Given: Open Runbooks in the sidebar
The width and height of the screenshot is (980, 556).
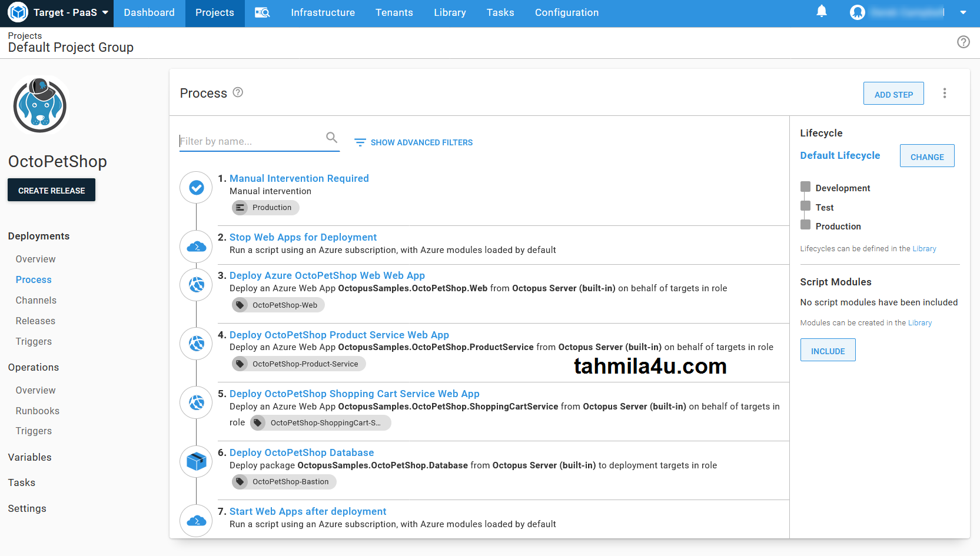Looking at the screenshot, I should 38,411.
